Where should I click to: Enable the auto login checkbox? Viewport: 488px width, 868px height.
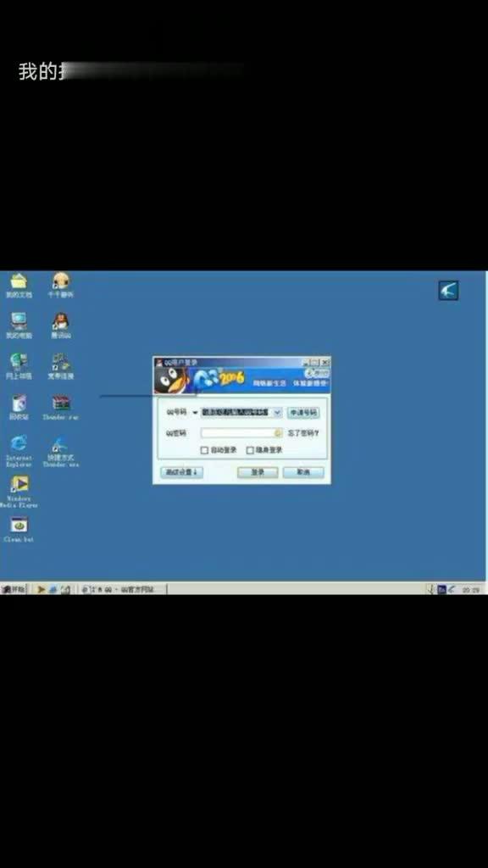click(204, 451)
